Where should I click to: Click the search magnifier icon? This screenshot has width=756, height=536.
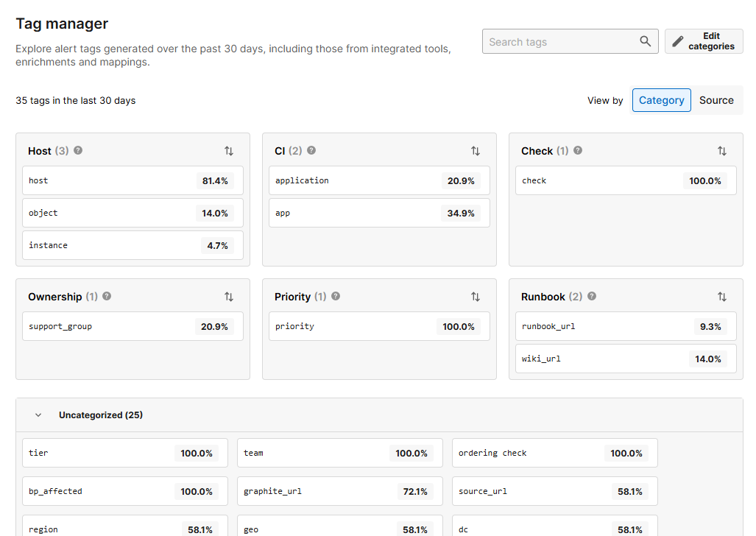(645, 41)
